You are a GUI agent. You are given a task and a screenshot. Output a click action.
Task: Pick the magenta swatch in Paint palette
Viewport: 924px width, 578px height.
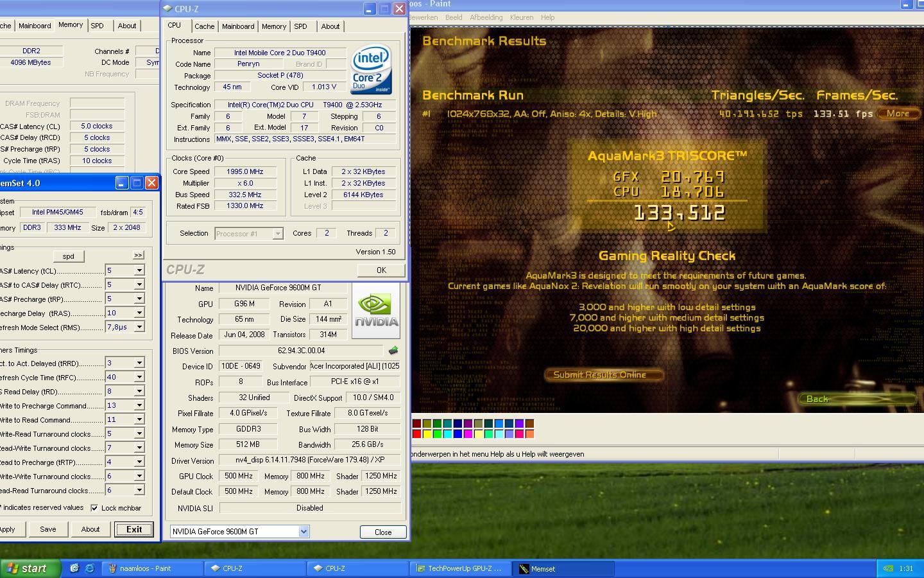[x=468, y=434]
